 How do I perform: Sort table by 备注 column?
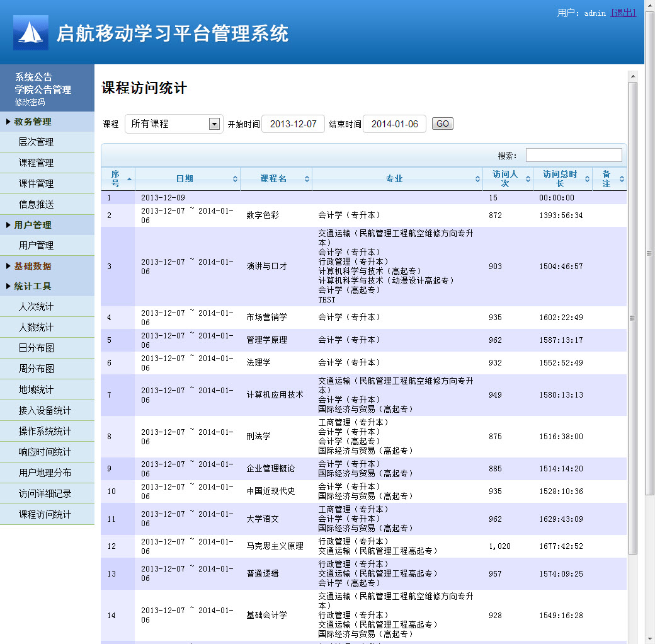coord(607,179)
